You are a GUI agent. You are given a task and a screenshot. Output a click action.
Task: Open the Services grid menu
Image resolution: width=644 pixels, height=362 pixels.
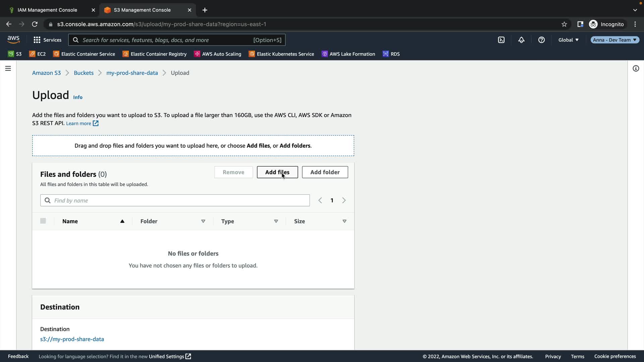47,40
